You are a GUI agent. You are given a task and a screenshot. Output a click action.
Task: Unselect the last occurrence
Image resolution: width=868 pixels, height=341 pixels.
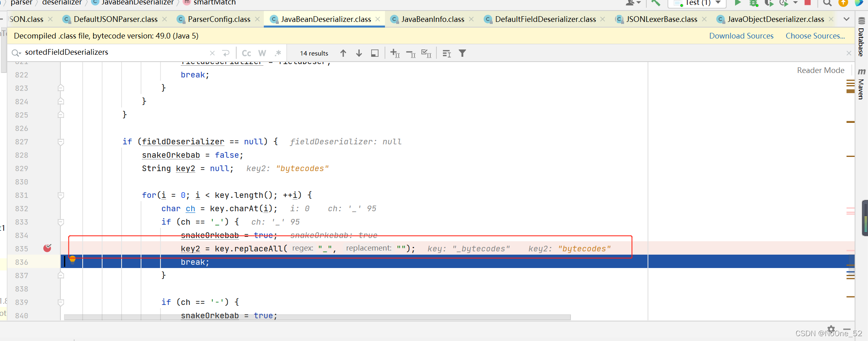(x=410, y=53)
